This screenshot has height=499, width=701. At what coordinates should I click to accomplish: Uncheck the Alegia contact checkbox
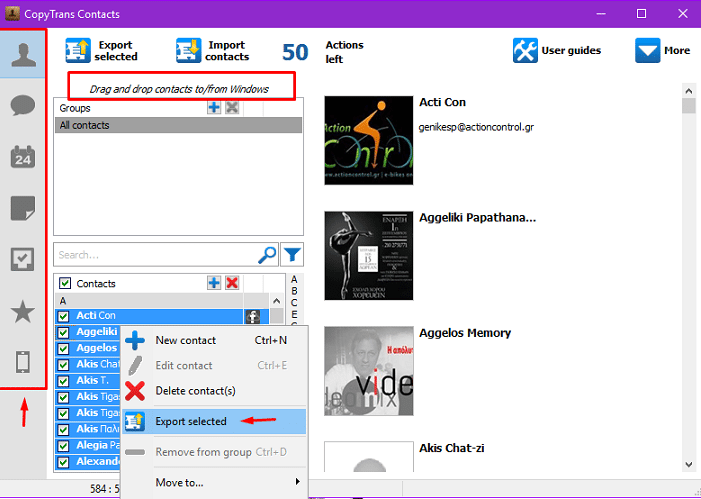coord(63,446)
